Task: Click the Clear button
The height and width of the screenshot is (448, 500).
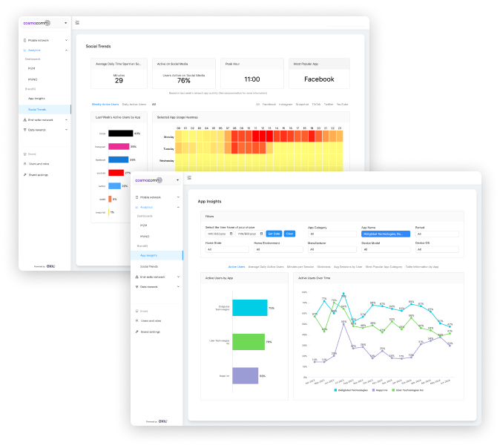Action: click(x=289, y=234)
